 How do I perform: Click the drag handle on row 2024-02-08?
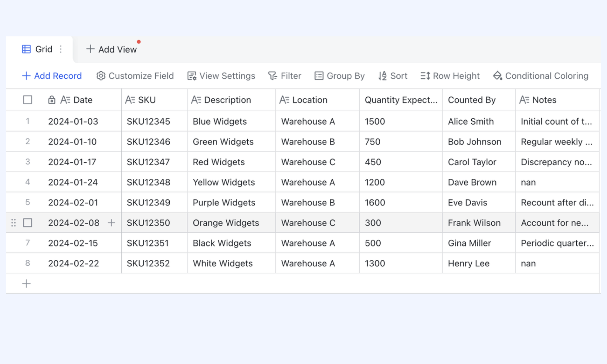click(13, 223)
